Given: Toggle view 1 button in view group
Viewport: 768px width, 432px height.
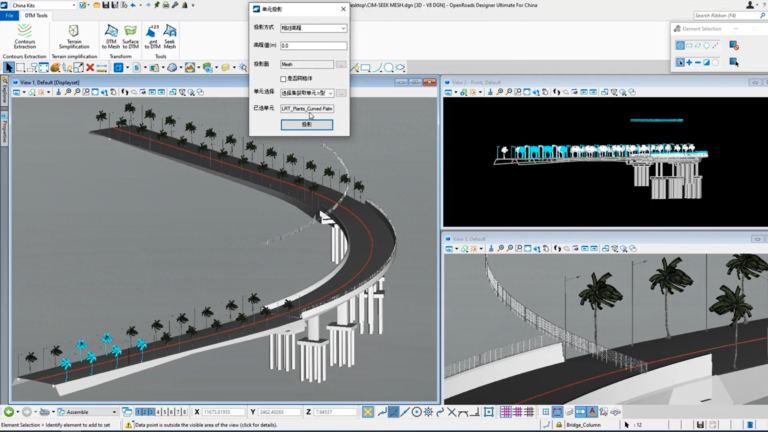Looking at the screenshot, I should coord(139,412).
